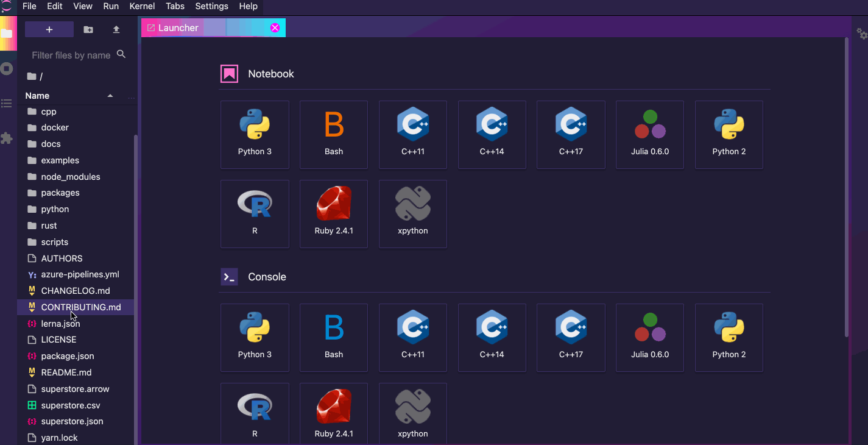Select package.json in the file list

[76, 356]
